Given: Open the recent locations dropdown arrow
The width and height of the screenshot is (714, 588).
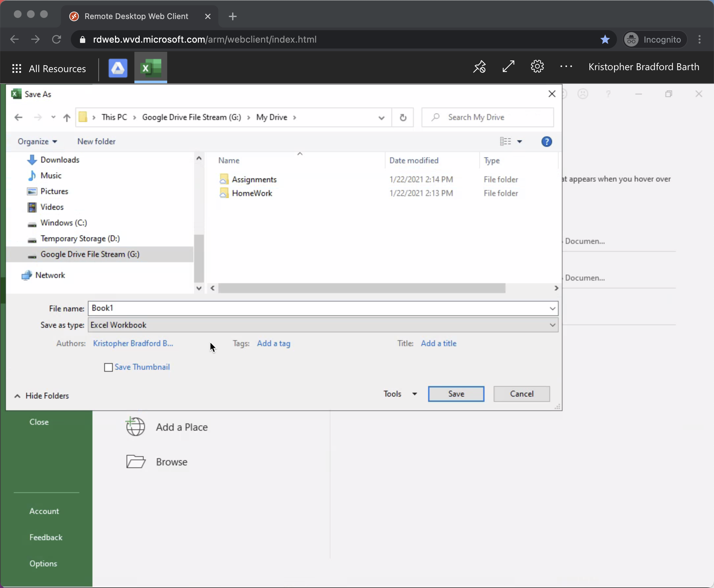Looking at the screenshot, I should tap(53, 117).
